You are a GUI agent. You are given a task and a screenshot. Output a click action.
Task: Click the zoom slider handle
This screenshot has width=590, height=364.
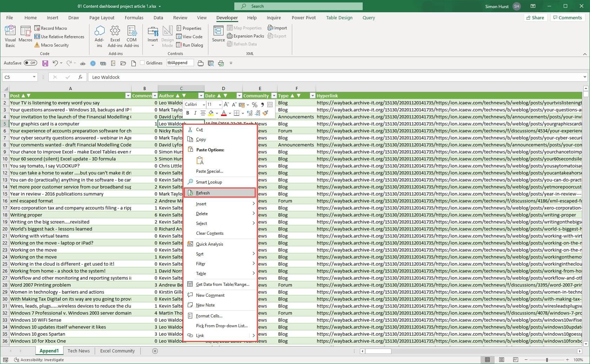pos(547,360)
